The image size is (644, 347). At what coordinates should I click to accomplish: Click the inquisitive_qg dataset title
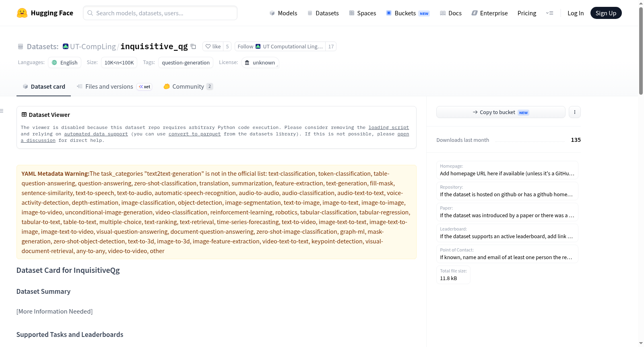click(x=154, y=46)
